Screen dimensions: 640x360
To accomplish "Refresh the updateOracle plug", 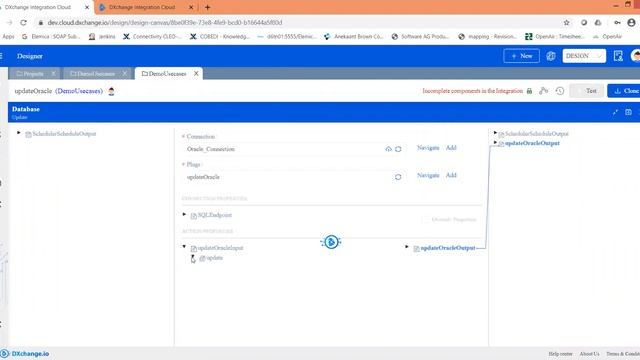I will coord(398,177).
